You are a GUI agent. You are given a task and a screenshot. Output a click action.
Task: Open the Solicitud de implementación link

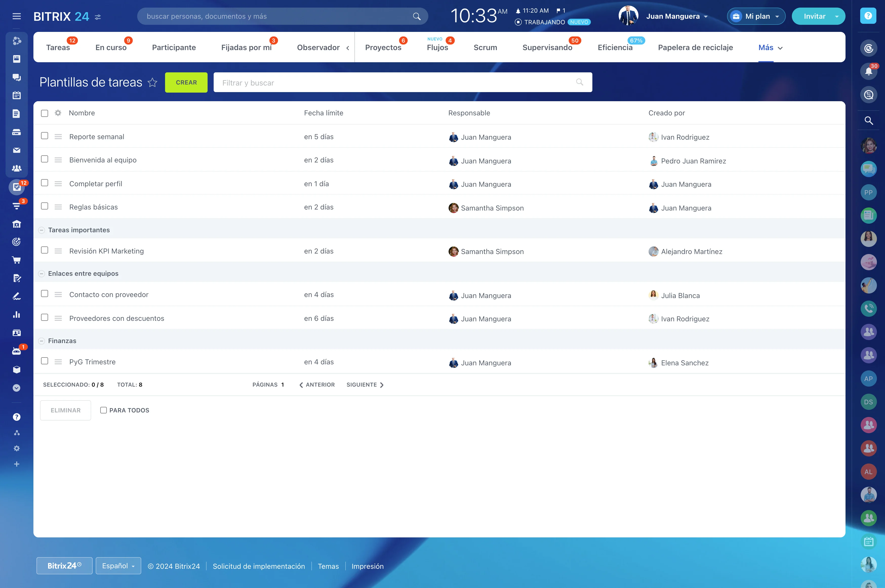click(259, 566)
